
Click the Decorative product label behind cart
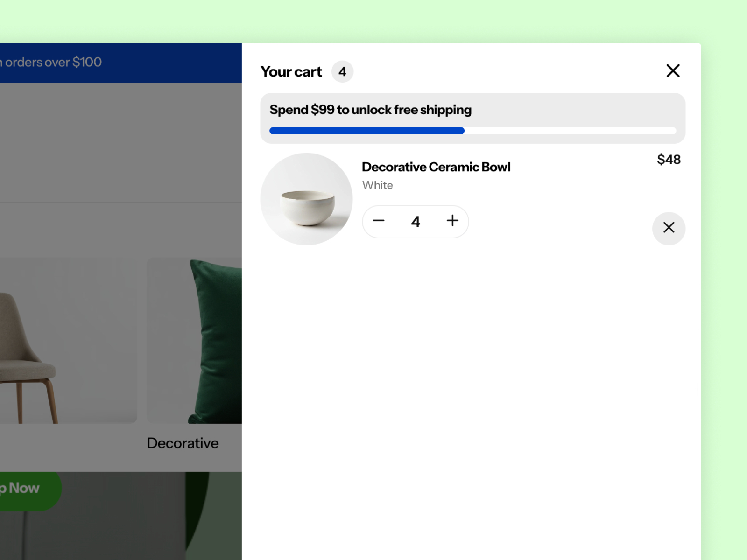(x=183, y=443)
